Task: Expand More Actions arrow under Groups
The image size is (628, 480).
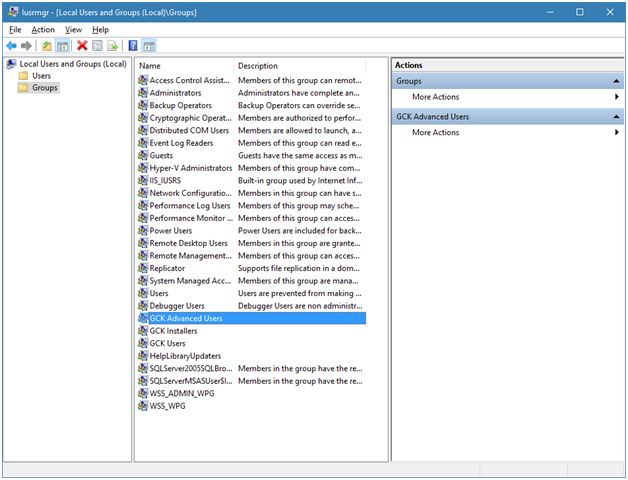Action: (616, 97)
